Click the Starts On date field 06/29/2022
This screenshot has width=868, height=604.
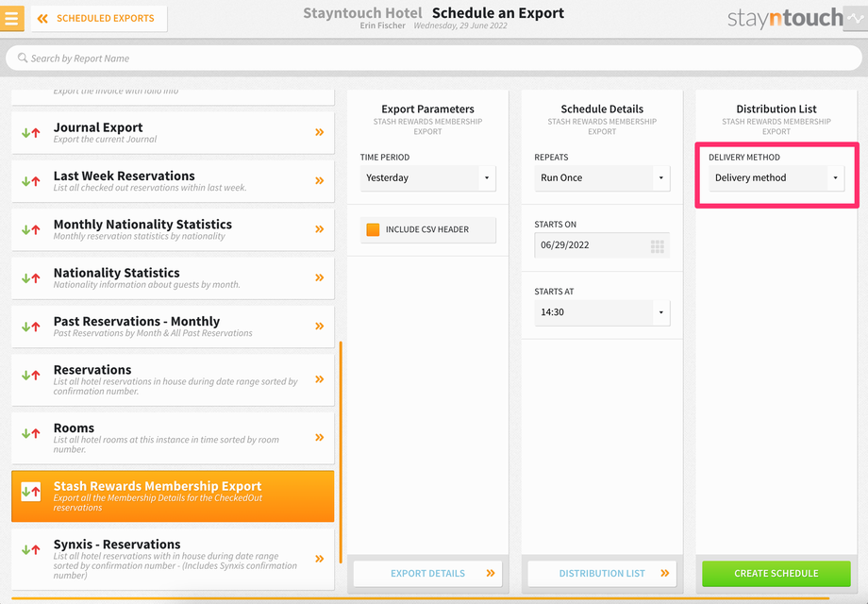602,245
